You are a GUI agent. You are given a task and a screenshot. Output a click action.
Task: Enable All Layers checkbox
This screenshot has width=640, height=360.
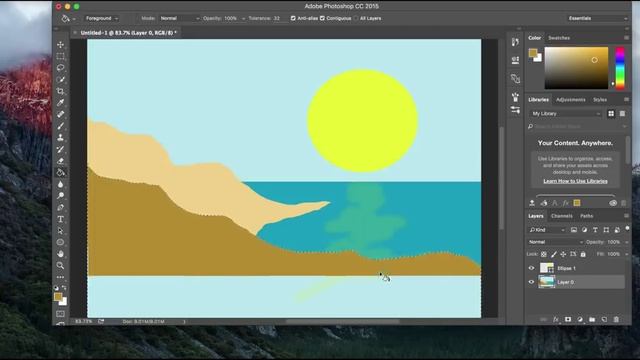tap(356, 18)
